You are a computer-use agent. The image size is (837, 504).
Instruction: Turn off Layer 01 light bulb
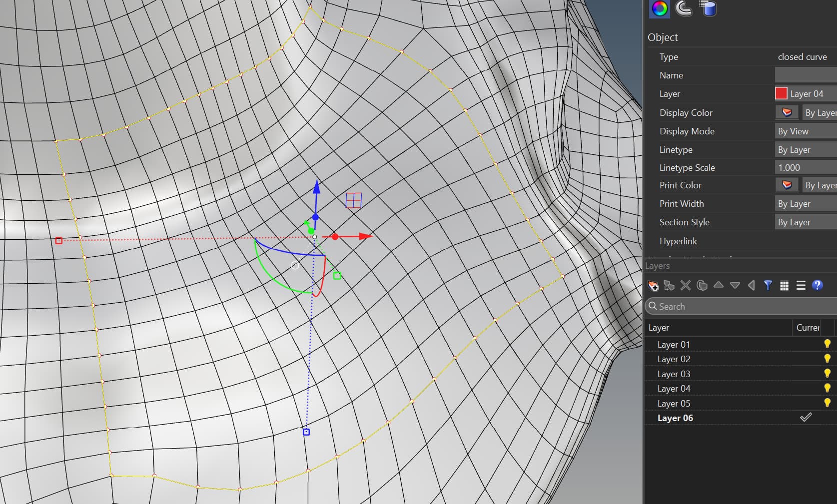point(827,344)
